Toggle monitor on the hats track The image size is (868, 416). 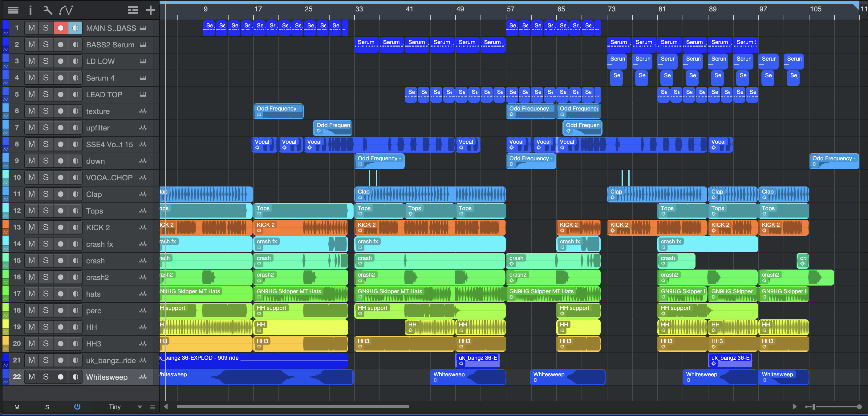coord(75,294)
